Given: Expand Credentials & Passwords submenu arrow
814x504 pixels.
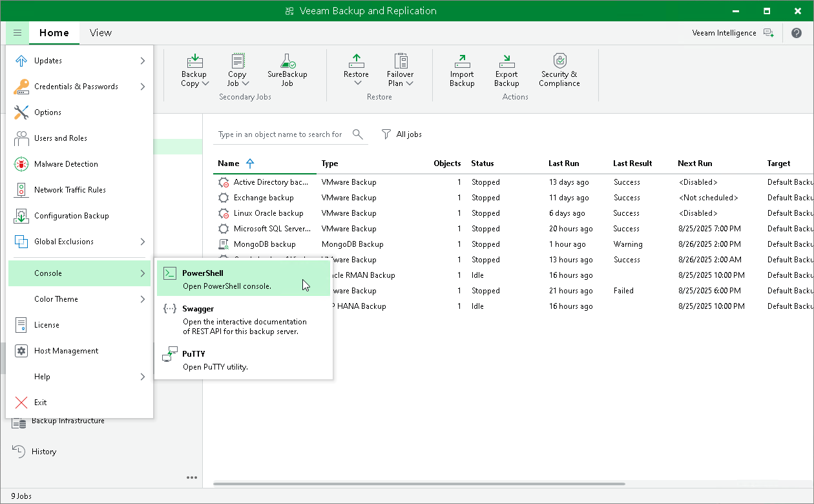Looking at the screenshot, I should coord(142,87).
